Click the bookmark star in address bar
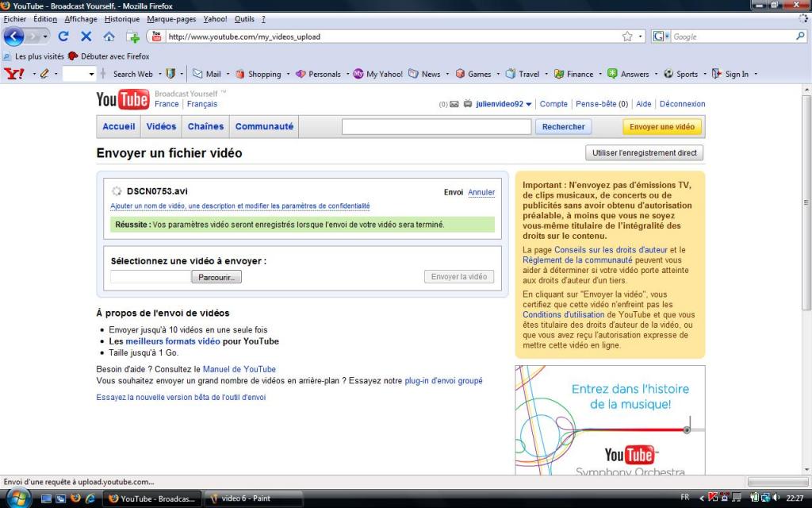The width and height of the screenshot is (812, 508). [x=627, y=37]
